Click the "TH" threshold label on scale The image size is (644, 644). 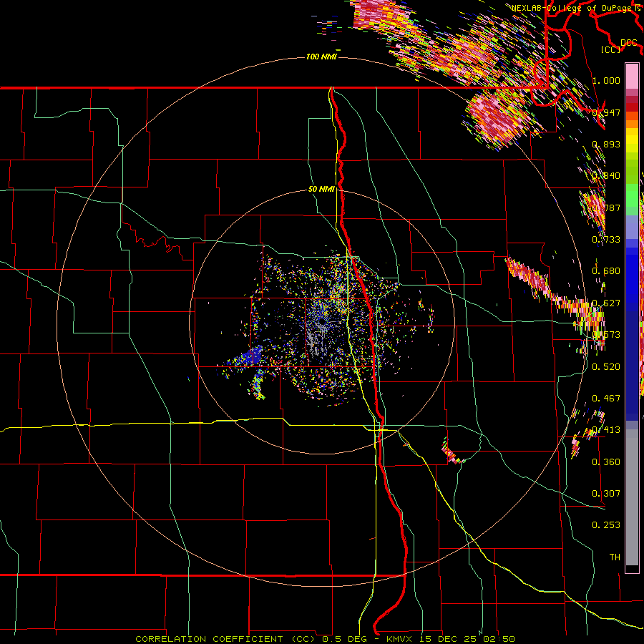615,557
